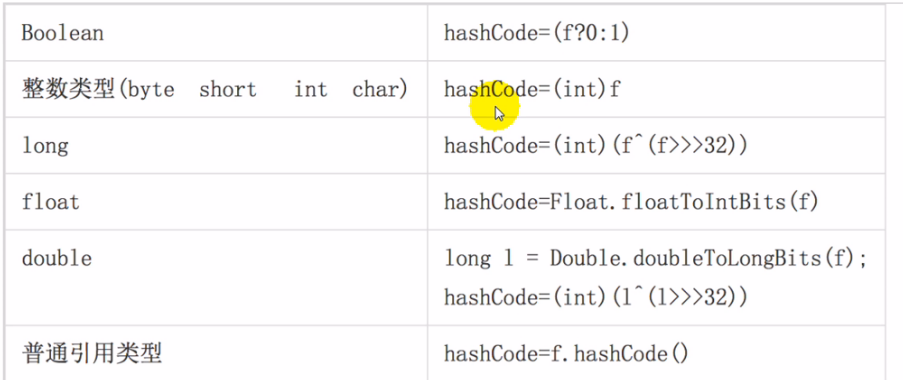Click the word byte in the table

point(150,90)
